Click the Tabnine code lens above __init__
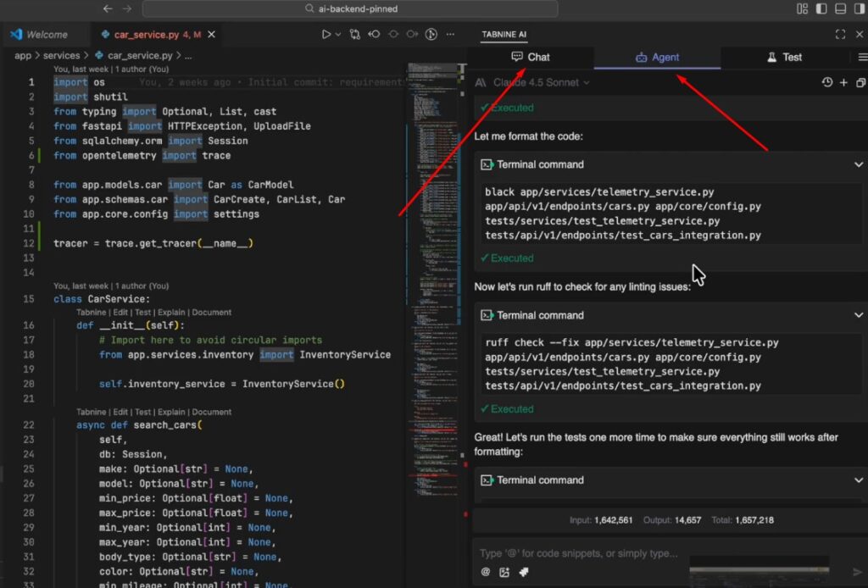This screenshot has height=588, width=868. tap(91, 312)
